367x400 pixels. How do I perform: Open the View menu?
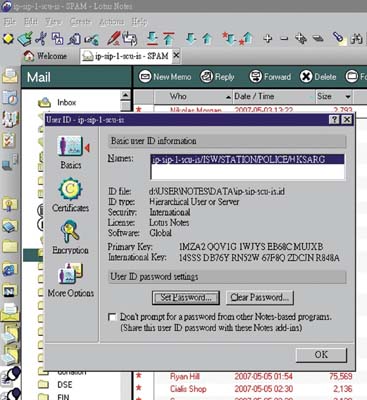[x=53, y=22]
